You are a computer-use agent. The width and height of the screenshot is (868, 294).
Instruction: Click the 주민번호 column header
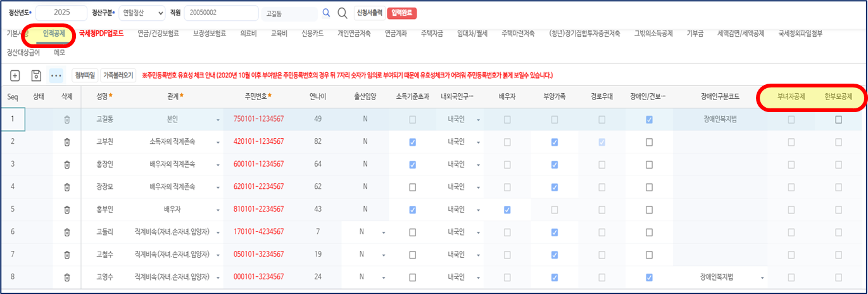258,96
